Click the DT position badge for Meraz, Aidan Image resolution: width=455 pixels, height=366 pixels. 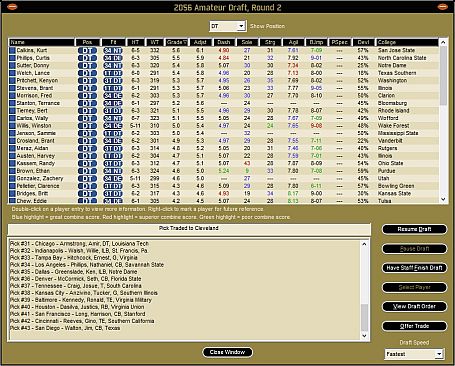87,148
